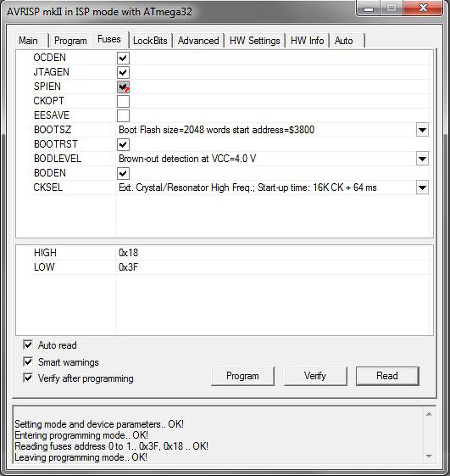Minimize the AVRISP mkII window

tap(368, 8)
